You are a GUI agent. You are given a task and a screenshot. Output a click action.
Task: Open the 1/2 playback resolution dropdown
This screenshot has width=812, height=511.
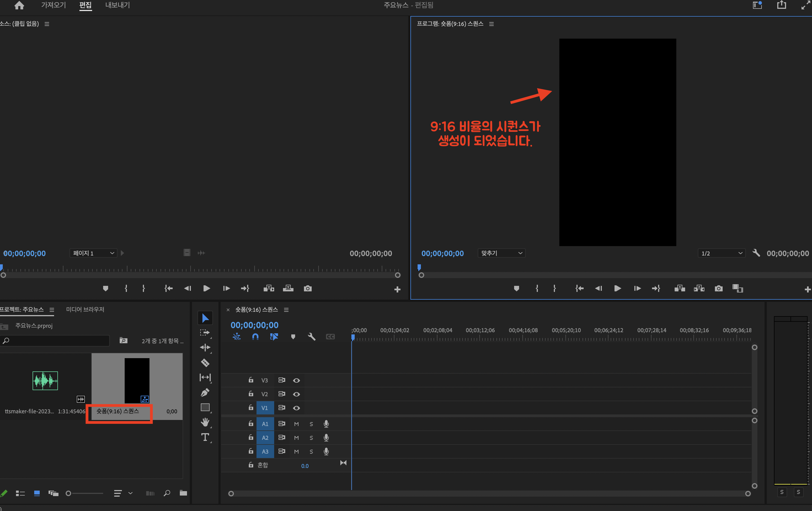click(x=721, y=253)
